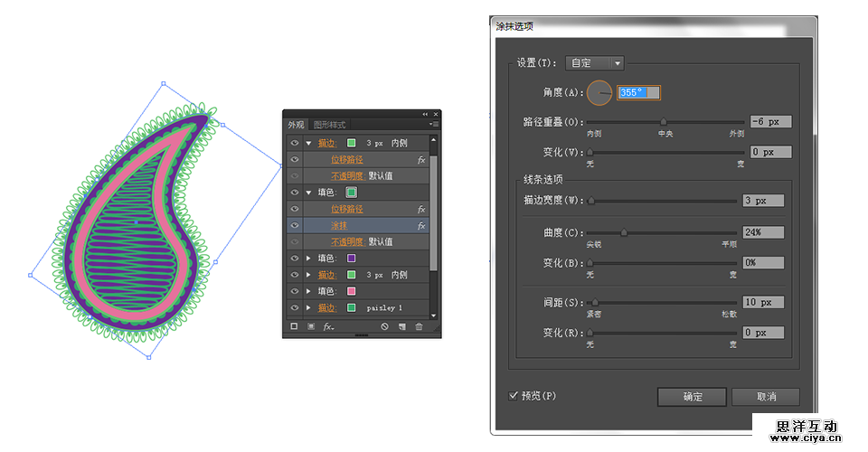Toggle visibility of the paisley 1 stroke
Image resolution: width=868 pixels, height=452 pixels.
point(295,307)
